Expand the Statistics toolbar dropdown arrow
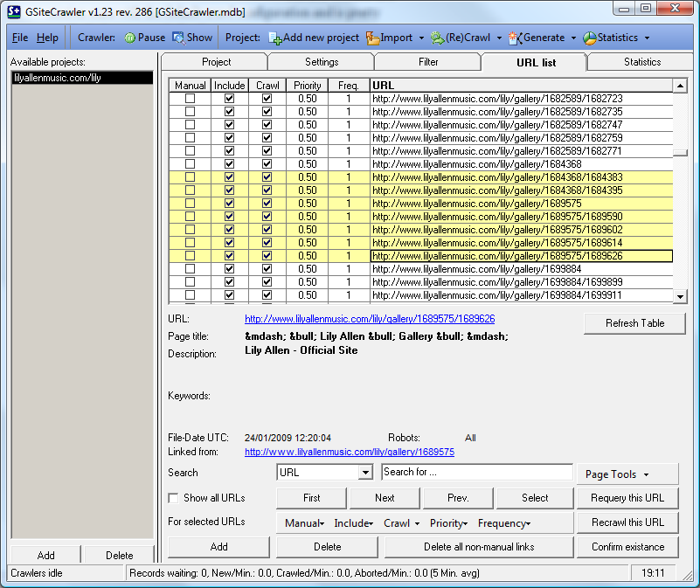This screenshot has width=700, height=588. [647, 38]
